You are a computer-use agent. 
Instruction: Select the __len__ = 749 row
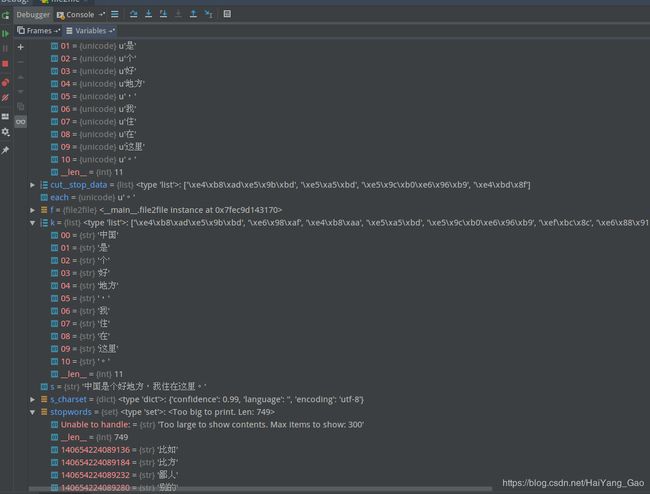(x=90, y=437)
